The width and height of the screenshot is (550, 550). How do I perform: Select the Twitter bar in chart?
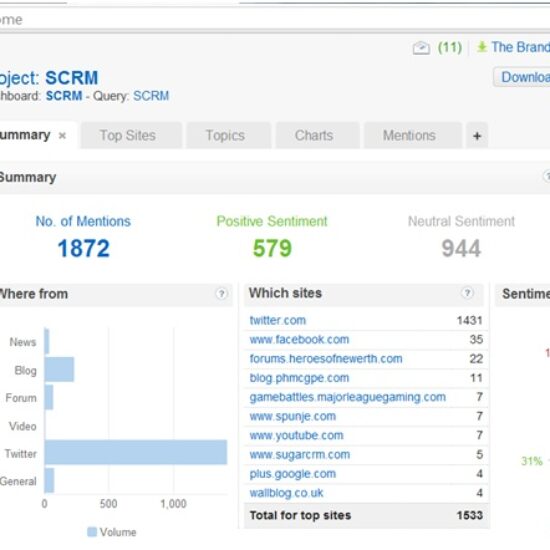point(136,452)
